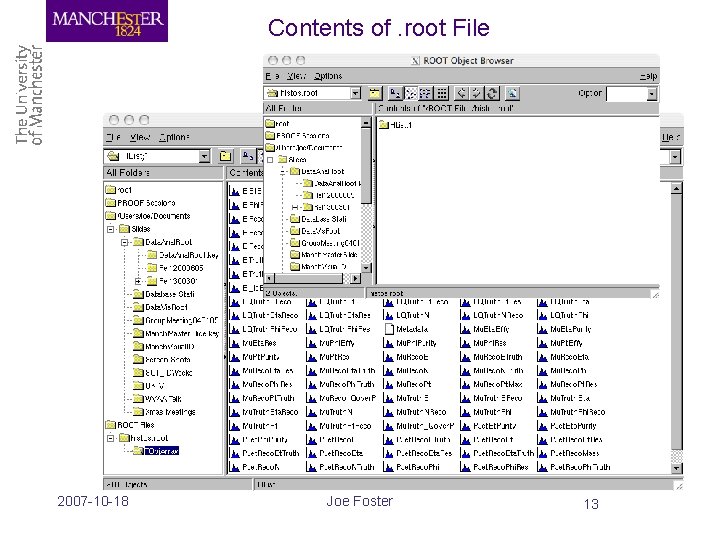Select the Database Stati folder in back tree
The image size is (720, 540).
(x=164, y=294)
